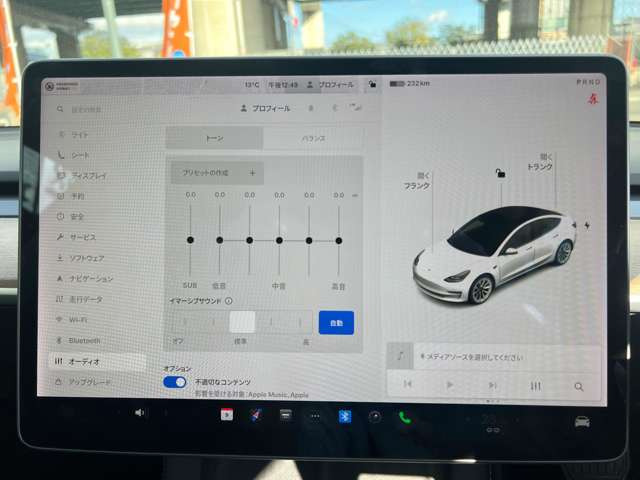Image resolution: width=640 pixels, height=480 pixels.
Task: Add new preset with プリセットの作成 +
Action: point(217,173)
